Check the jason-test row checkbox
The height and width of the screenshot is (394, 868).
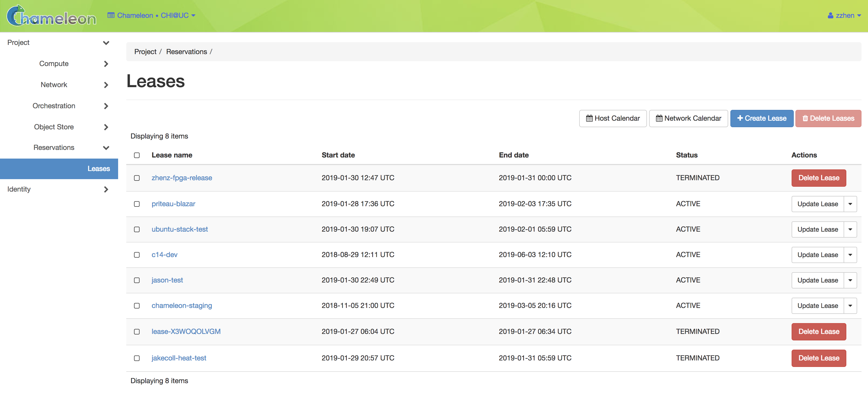pos(137,280)
